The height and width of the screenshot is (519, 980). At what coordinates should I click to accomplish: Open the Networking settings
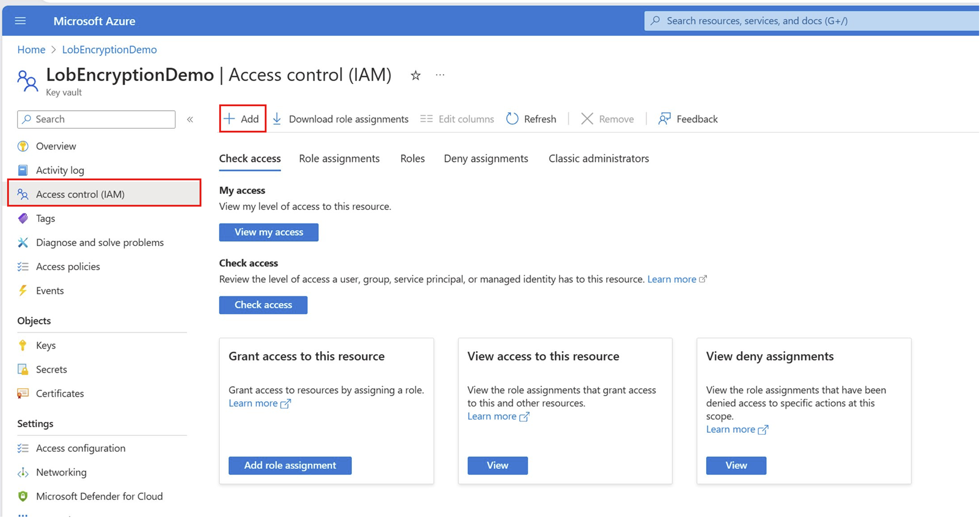pos(61,472)
